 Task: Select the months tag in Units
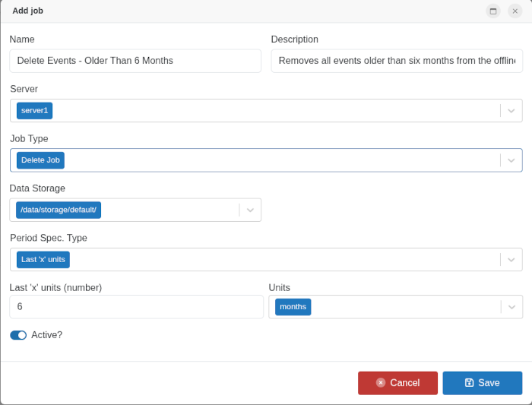[293, 307]
